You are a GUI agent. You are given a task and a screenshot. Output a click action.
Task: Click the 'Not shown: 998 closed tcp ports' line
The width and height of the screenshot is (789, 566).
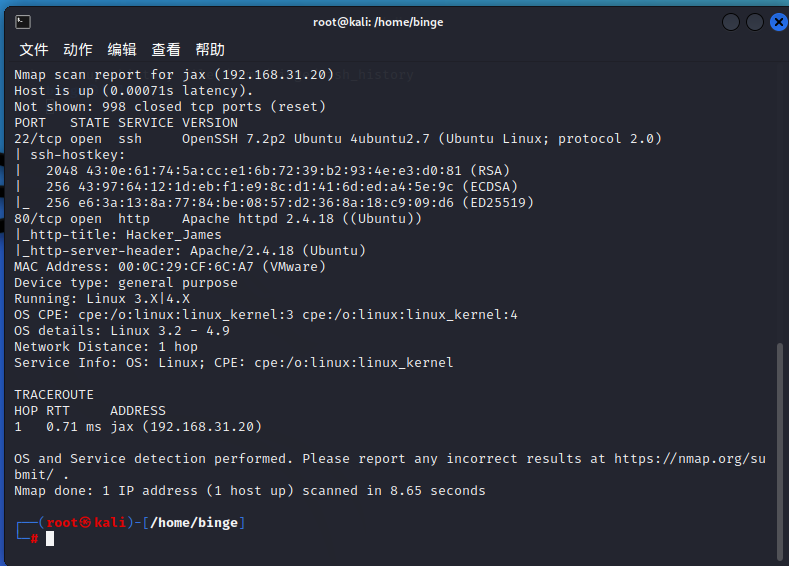coord(170,107)
